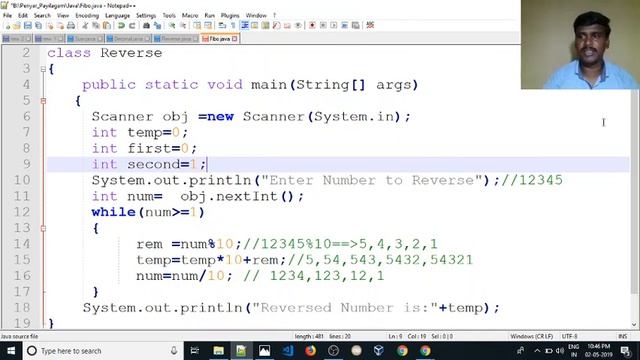The height and width of the screenshot is (360, 640).
Task: Click the Copy toolbar icon
Action: 96,25
